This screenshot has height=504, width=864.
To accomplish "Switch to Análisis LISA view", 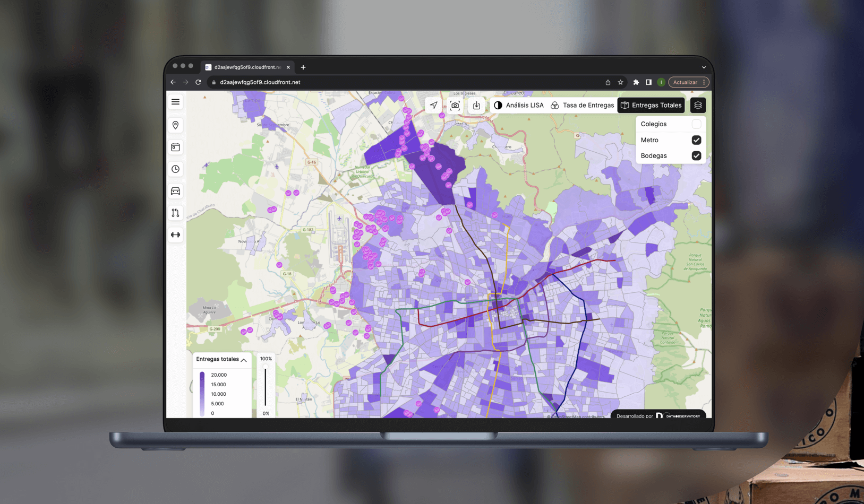I will click(519, 106).
